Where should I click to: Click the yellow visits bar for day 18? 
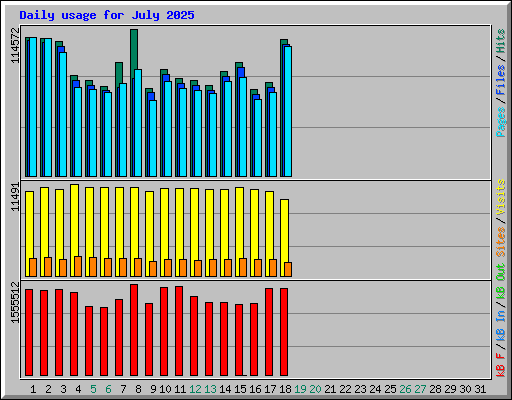point(285,230)
